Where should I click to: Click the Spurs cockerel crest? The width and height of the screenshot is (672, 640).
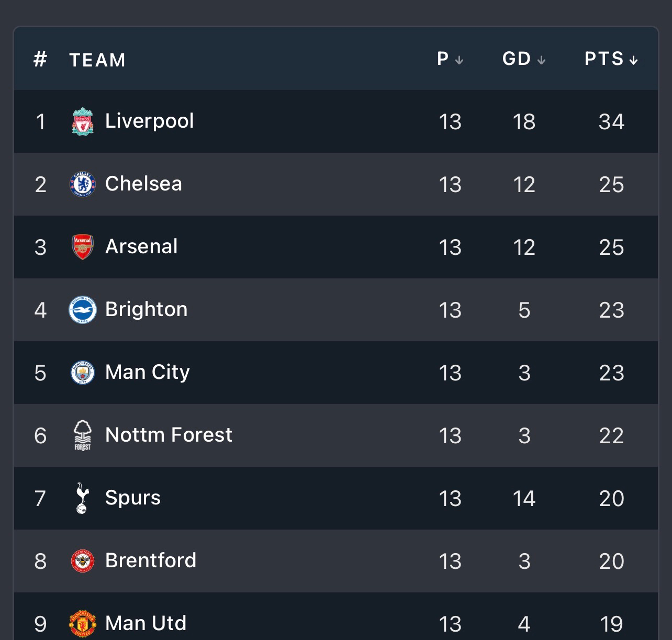coord(83,498)
